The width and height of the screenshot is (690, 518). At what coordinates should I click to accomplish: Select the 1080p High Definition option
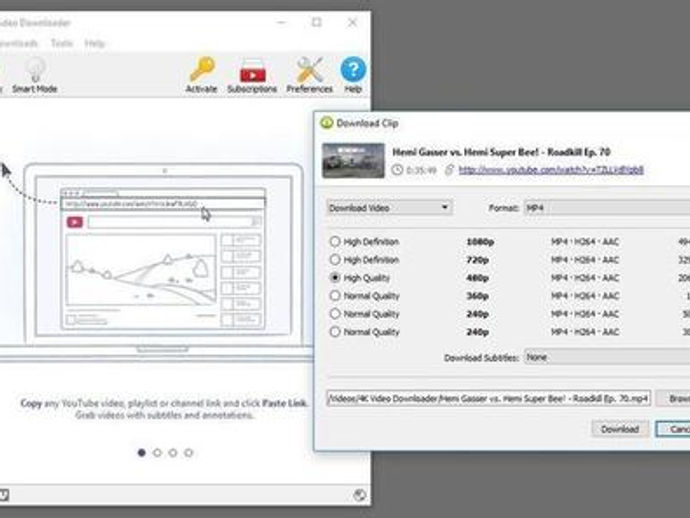coord(335,242)
